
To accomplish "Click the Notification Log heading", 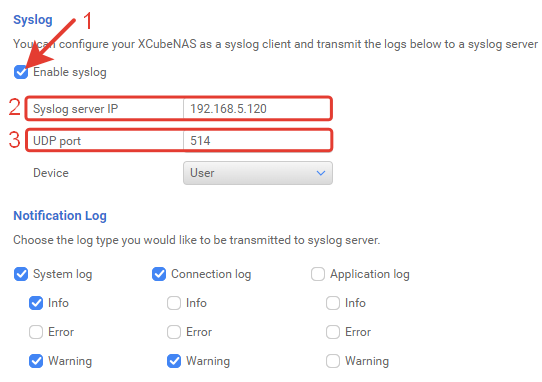I will 60,216.
